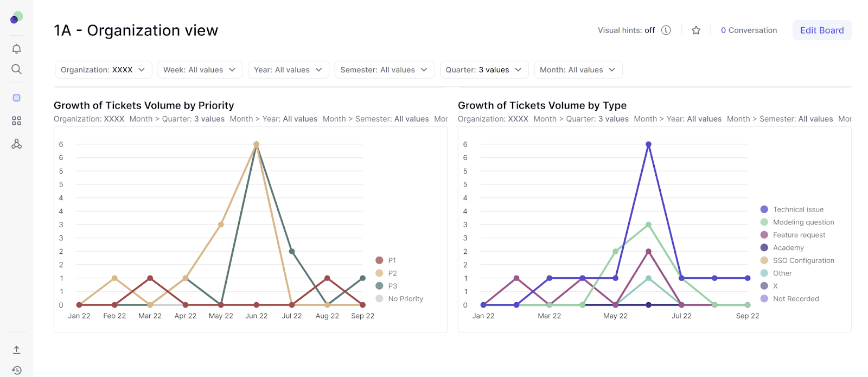Open the Quarter: 3 values dropdown
This screenshot has height=377, width=868.
[x=483, y=70]
